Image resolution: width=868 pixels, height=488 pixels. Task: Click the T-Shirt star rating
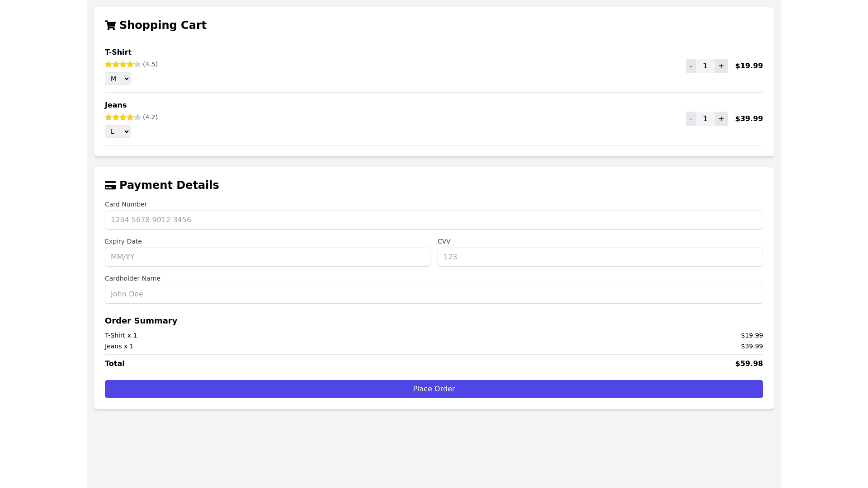click(x=123, y=64)
